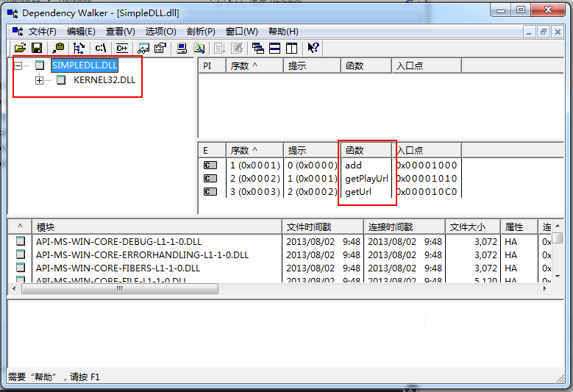Restore the inner SimpleDLL.dll document window
Image resolution: width=573 pixels, height=392 pixels.
pyautogui.click(x=544, y=32)
